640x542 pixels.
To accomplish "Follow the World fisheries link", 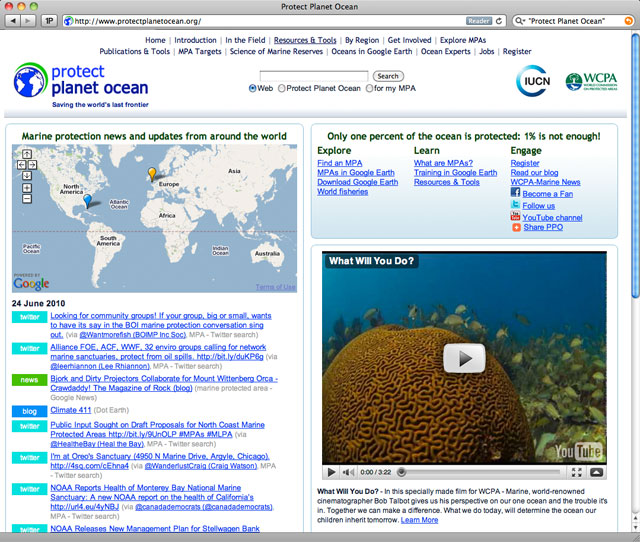I will pos(342,191).
